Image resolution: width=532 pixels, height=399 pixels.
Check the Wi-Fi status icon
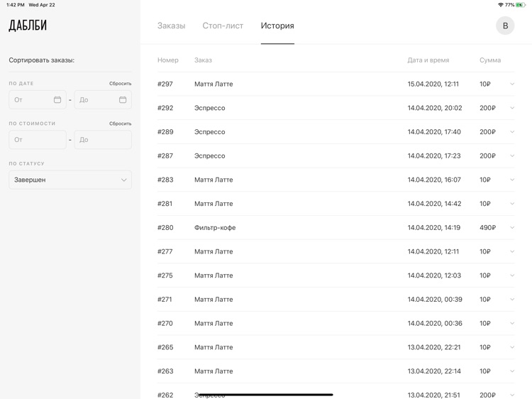click(501, 5)
